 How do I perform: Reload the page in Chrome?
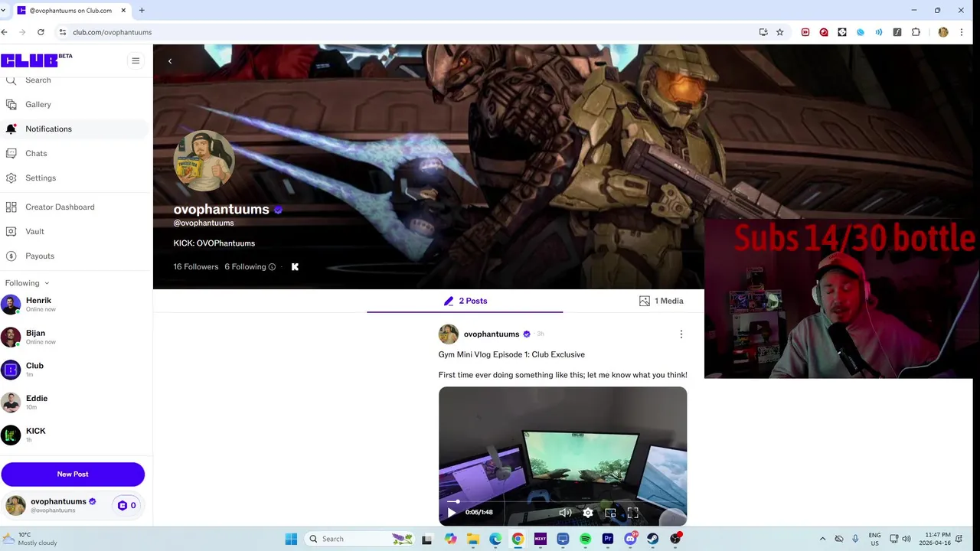(x=41, y=32)
